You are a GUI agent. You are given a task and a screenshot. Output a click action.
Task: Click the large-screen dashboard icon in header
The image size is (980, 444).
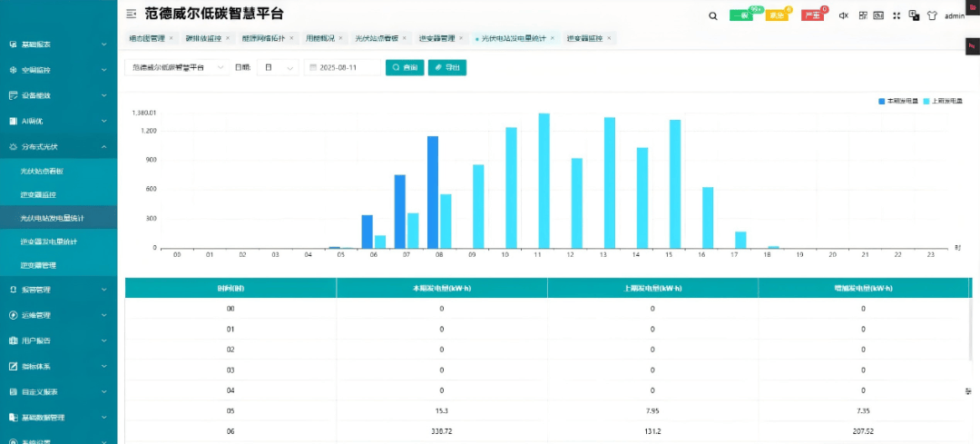point(878,15)
